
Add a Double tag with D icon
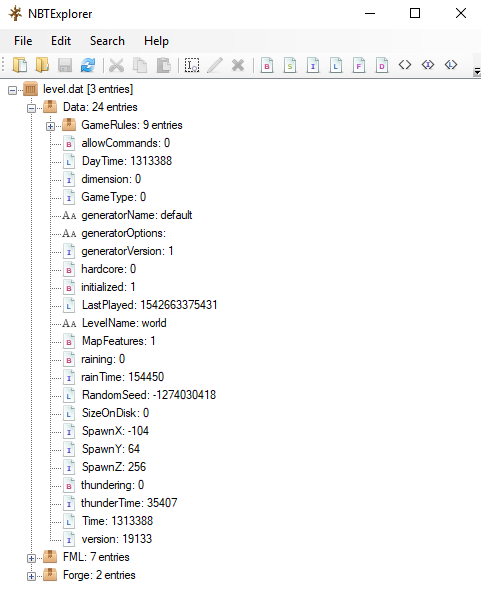(382, 65)
